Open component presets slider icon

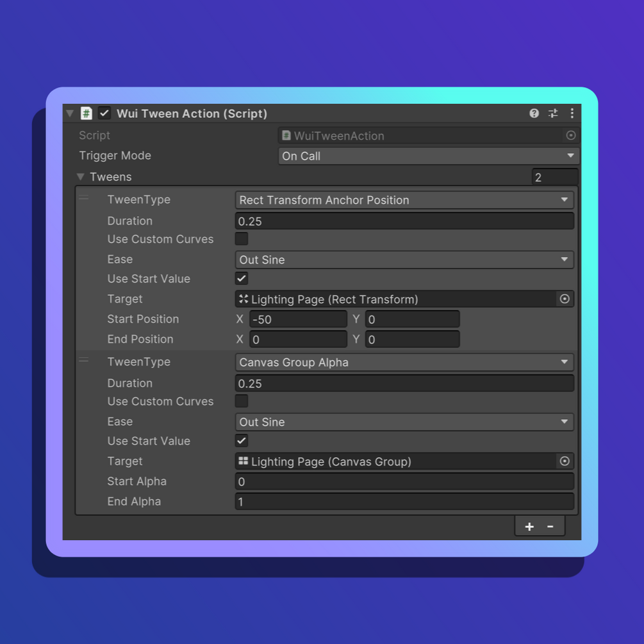click(553, 113)
